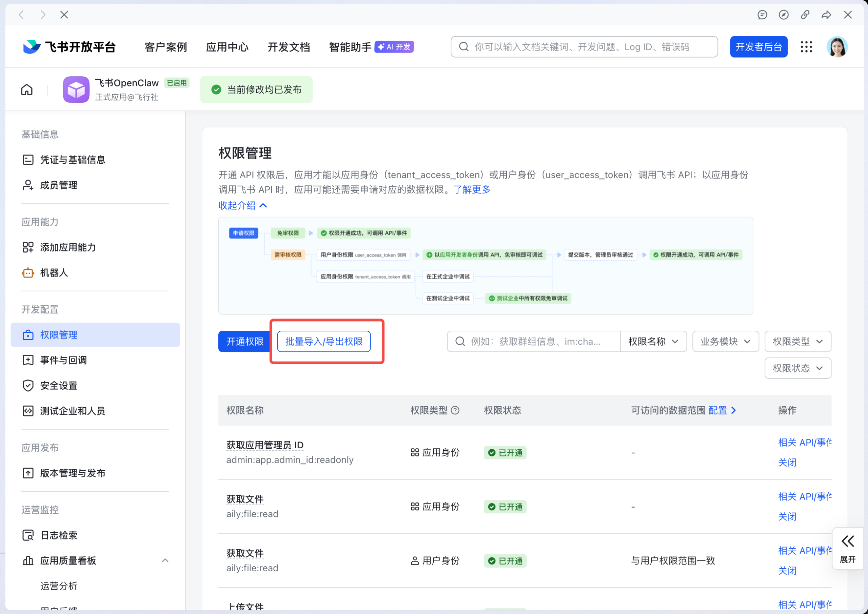
Task: Click the share icon in the window toolbar
Action: [x=826, y=14]
